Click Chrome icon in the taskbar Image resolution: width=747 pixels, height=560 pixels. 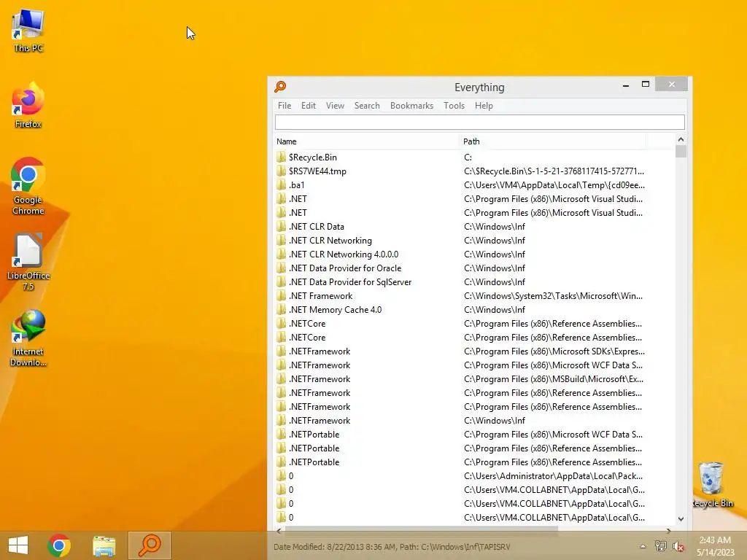point(59,545)
